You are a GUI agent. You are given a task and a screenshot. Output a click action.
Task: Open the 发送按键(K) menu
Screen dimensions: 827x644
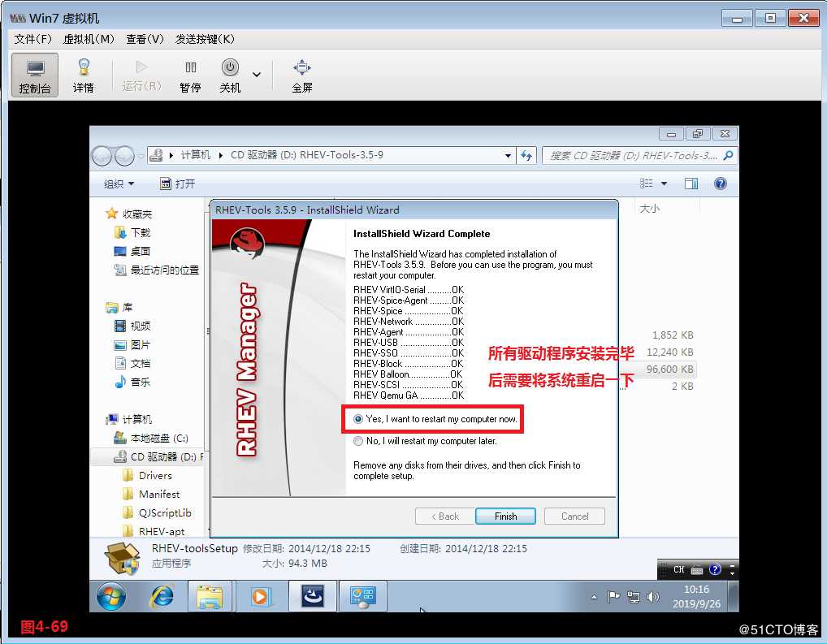[205, 39]
